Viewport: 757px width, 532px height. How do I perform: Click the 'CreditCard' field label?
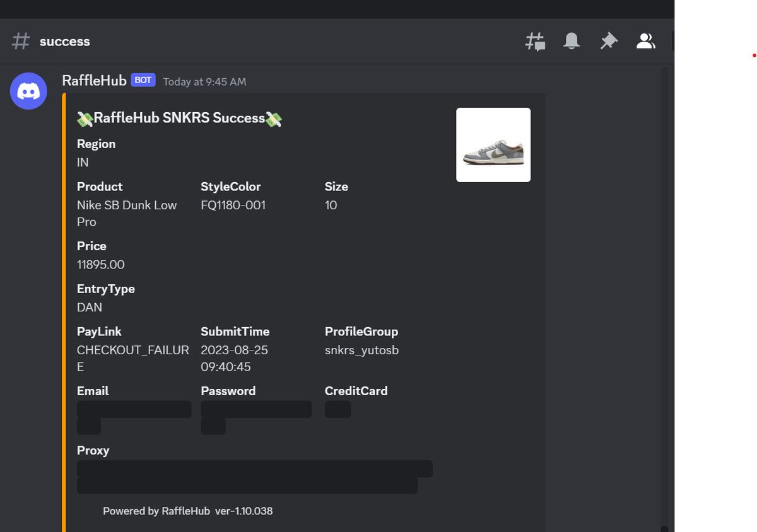click(x=356, y=391)
